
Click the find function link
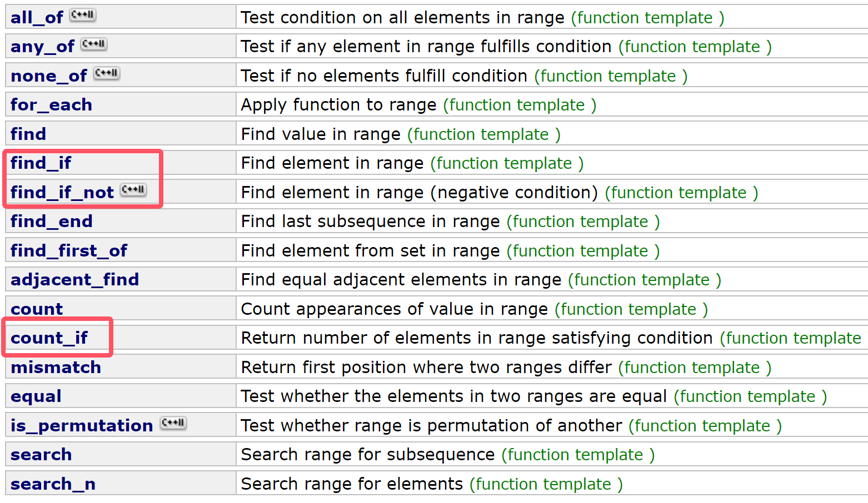tap(28, 134)
